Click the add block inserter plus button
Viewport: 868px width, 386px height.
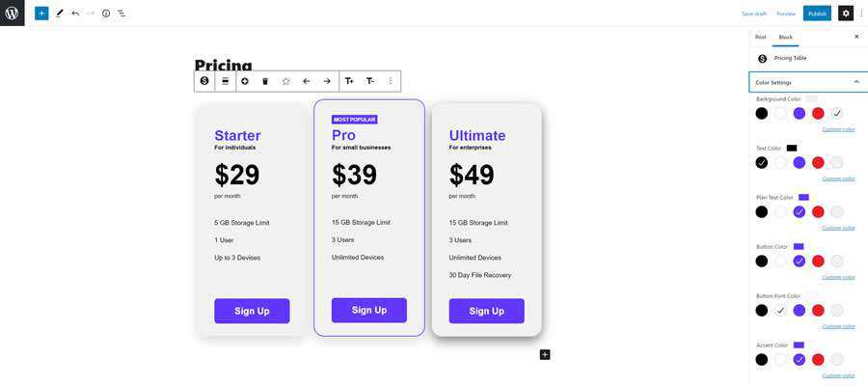click(x=41, y=14)
